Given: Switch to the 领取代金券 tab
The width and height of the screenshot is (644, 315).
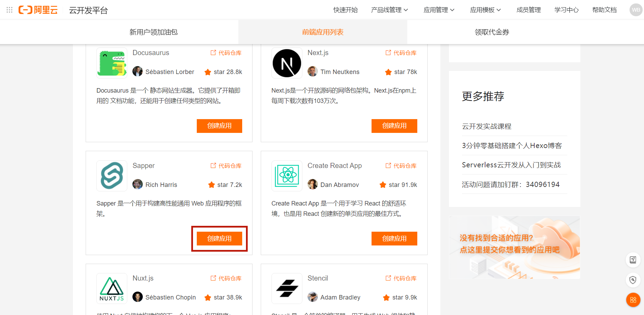Looking at the screenshot, I should tap(491, 32).
